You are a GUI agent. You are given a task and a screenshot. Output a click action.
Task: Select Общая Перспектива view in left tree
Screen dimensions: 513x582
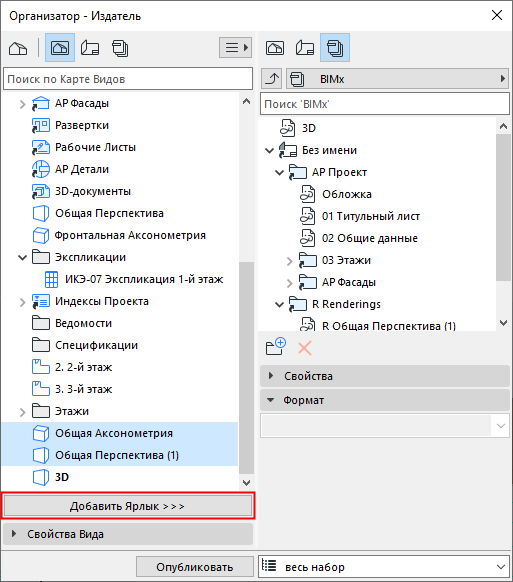click(x=109, y=213)
